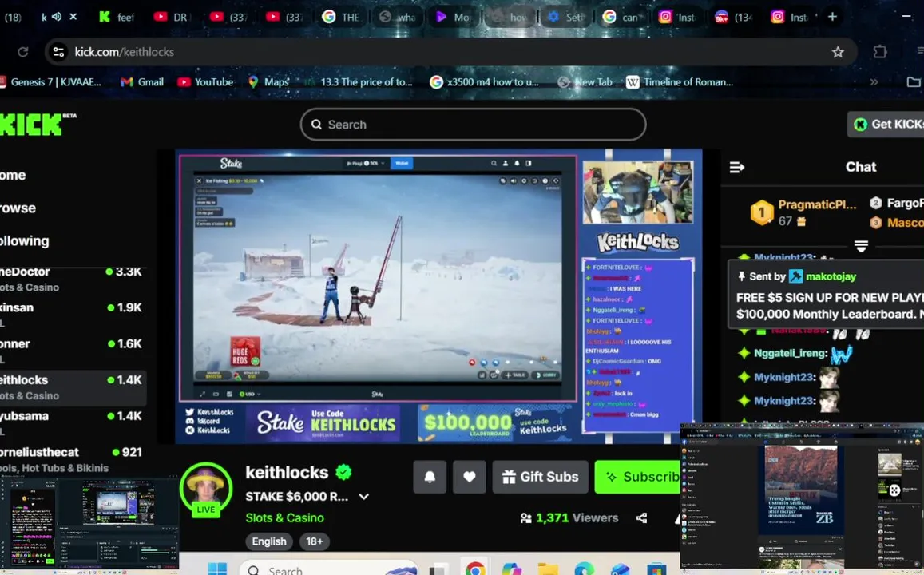Open the YouTube bookmark
Image resolution: width=924 pixels, height=575 pixels.
[206, 82]
